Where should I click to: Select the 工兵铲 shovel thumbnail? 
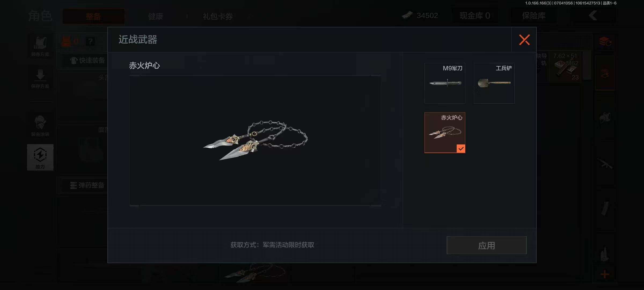click(494, 83)
